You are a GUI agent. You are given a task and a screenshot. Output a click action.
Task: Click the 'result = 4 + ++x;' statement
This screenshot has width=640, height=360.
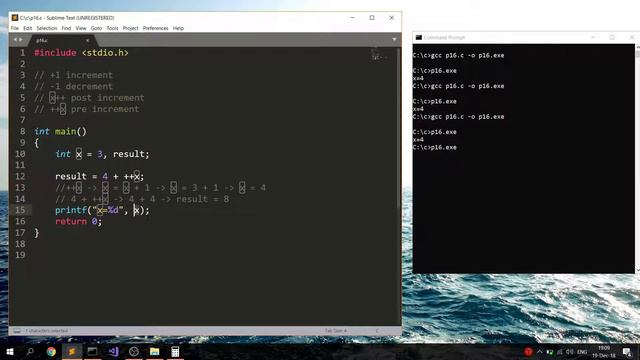click(x=100, y=176)
